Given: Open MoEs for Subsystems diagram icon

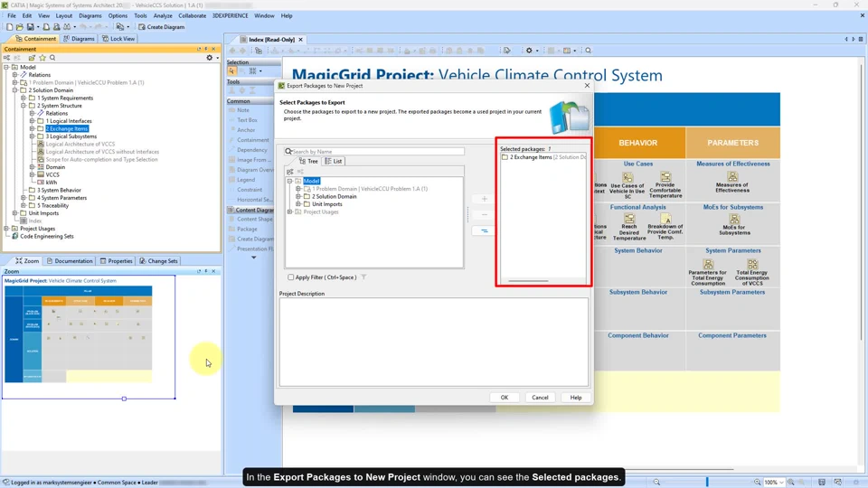Looking at the screenshot, I should (x=734, y=219).
